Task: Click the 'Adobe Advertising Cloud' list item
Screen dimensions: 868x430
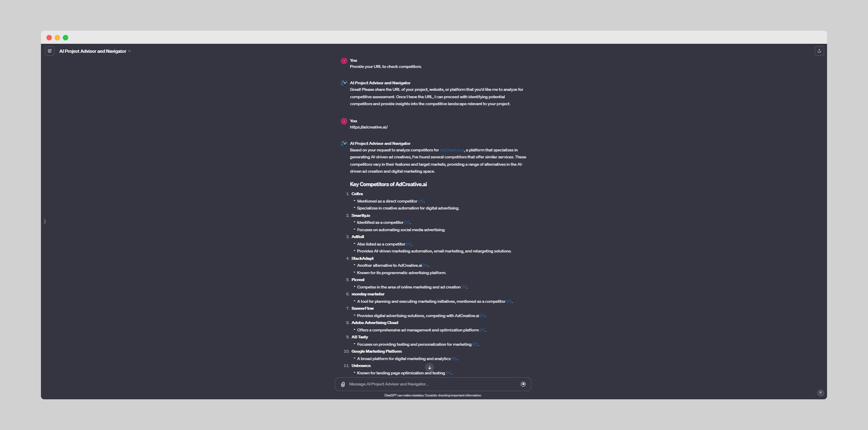Action: point(375,323)
